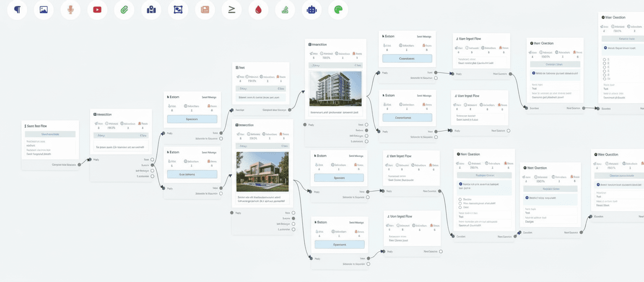Image resolution: width=644 pixels, height=282 pixels.
Task: Click the paragraph text block icon
Action: coord(17,10)
